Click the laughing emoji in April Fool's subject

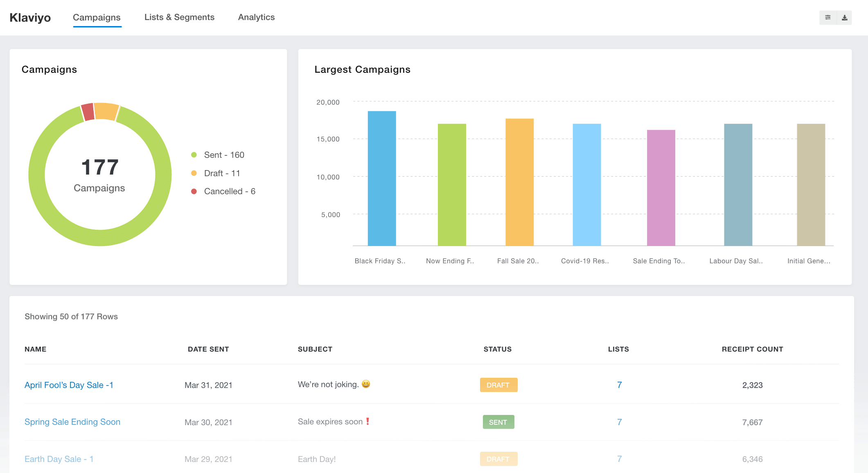tap(366, 384)
